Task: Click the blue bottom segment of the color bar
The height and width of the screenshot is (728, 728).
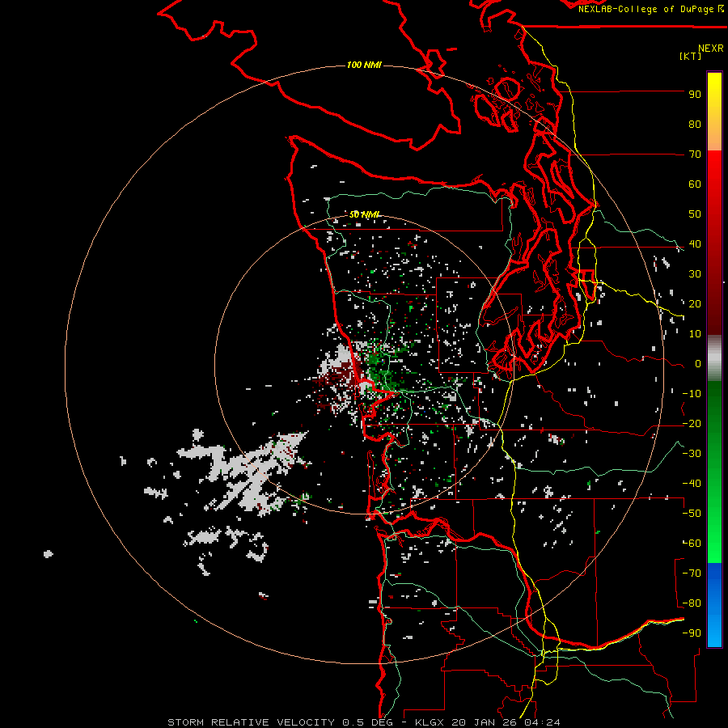Action: (714, 605)
